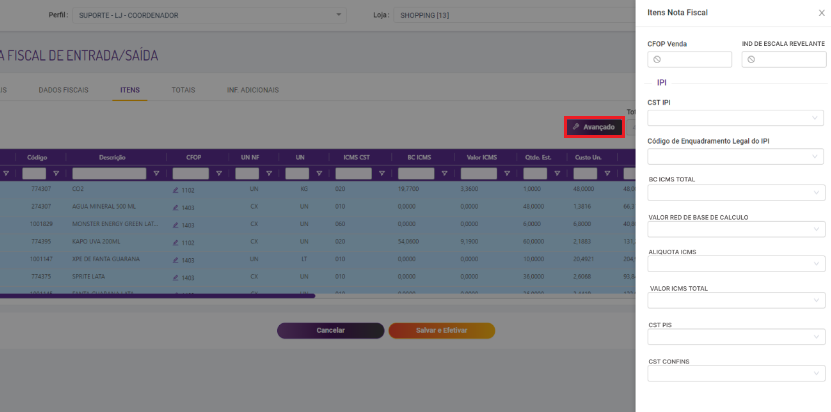Click the Custo Un. column filter icon
This screenshot has width=831, height=412.
[x=607, y=173]
